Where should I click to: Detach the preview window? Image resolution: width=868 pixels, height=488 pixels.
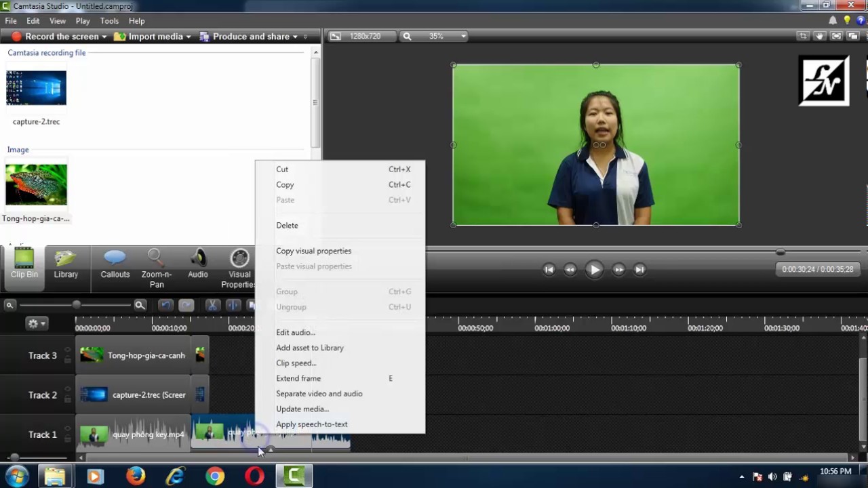tap(852, 37)
